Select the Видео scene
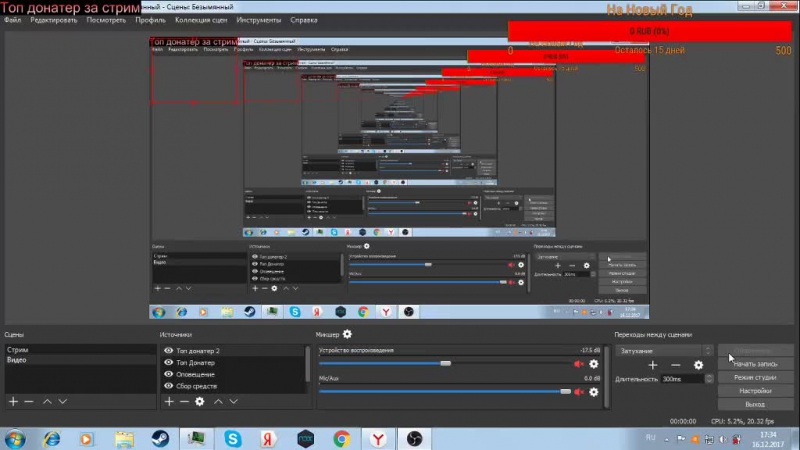800x450 pixels. click(80, 360)
